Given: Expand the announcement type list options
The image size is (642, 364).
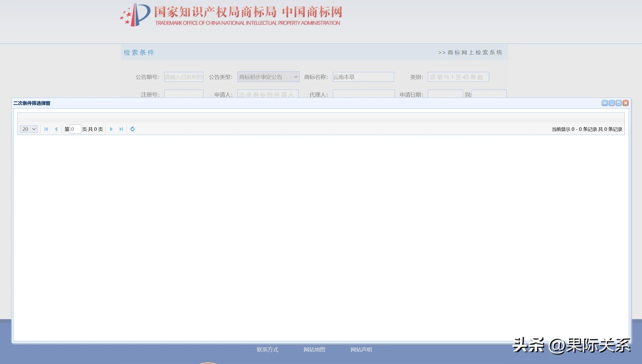Looking at the screenshot, I should [295, 77].
